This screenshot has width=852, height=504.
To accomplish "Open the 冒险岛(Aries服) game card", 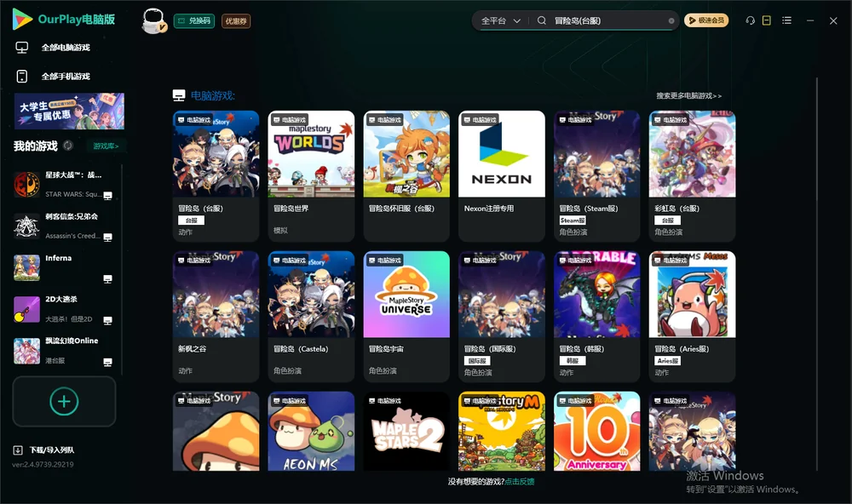I will pos(692,317).
